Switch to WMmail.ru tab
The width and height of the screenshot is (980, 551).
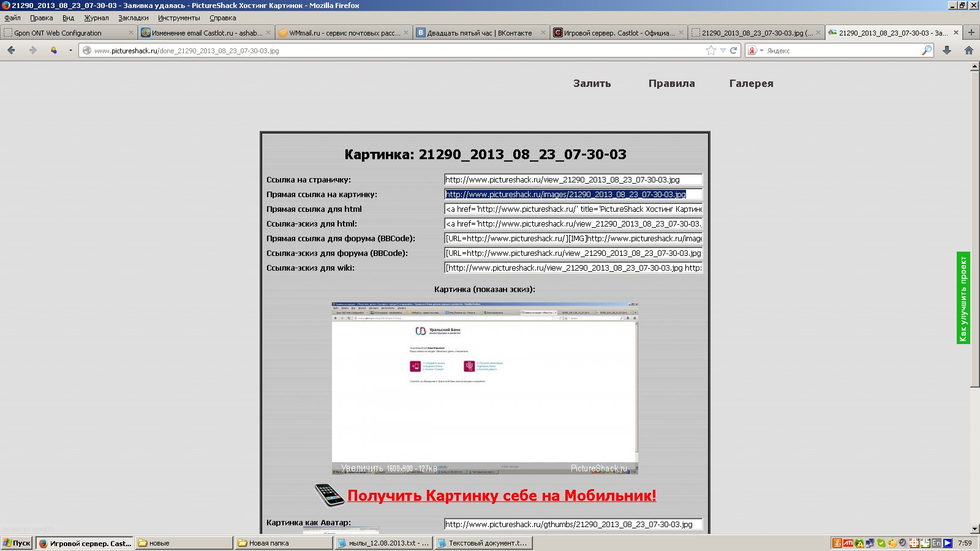[x=343, y=33]
